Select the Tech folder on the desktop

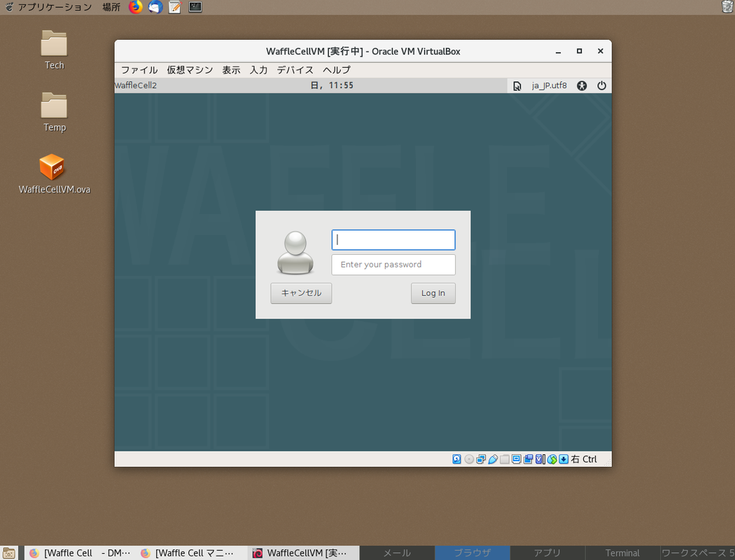[55, 50]
